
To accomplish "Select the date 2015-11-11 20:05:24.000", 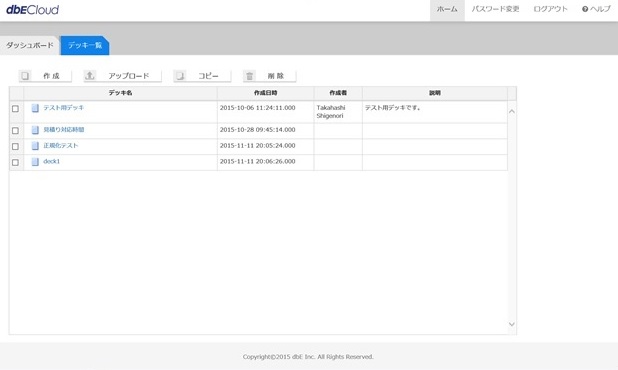I will (x=257, y=145).
